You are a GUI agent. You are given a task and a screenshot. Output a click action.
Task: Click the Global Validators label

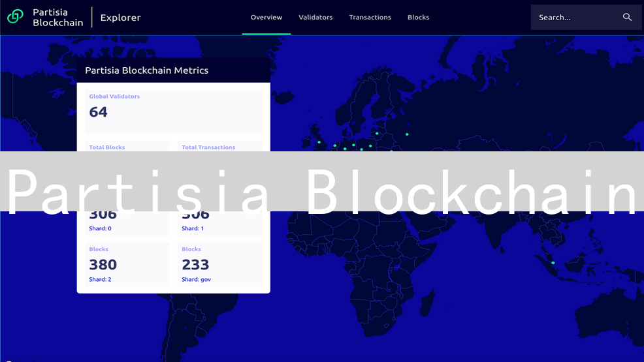(114, 97)
